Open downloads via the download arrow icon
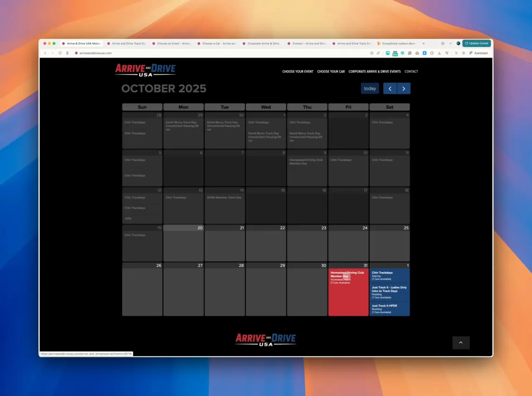532x396 pixels. pos(439,53)
